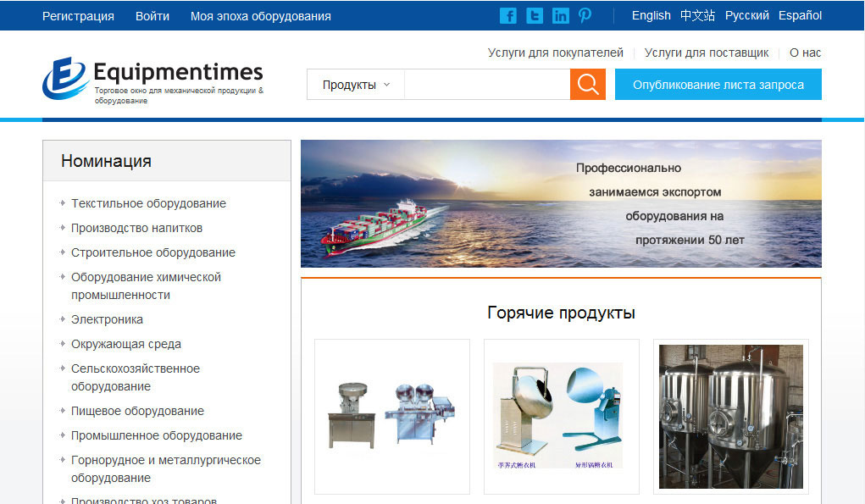Image resolution: width=865 pixels, height=504 pixels.
Task: Switch language to Español
Action: 800,15
